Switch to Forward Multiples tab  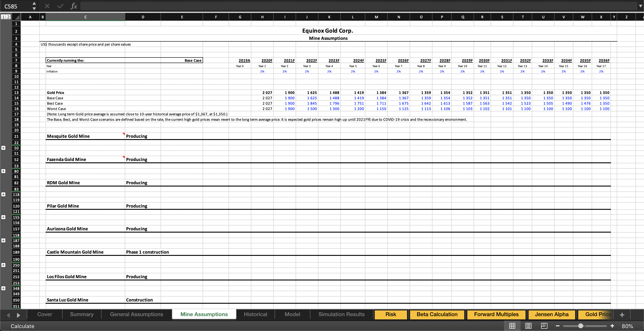[496, 314]
